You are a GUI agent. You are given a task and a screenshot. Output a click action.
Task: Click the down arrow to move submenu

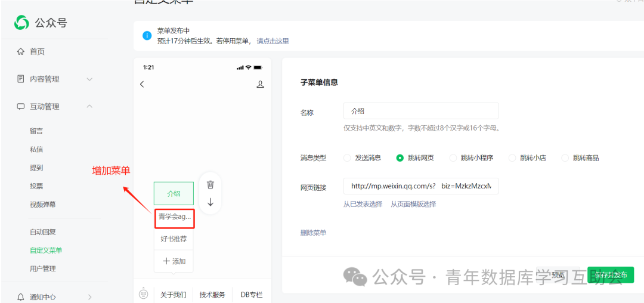210,202
